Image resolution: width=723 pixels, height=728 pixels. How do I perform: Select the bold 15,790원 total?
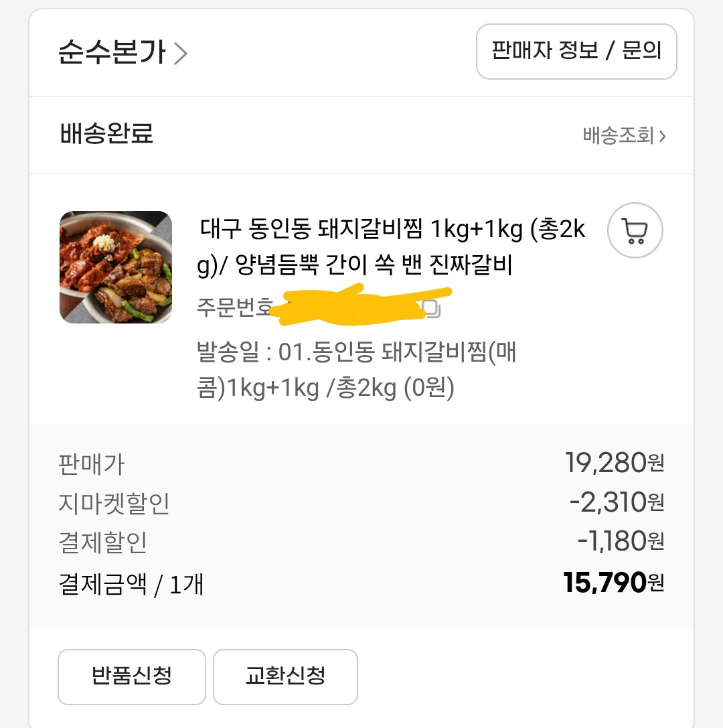pos(613,582)
